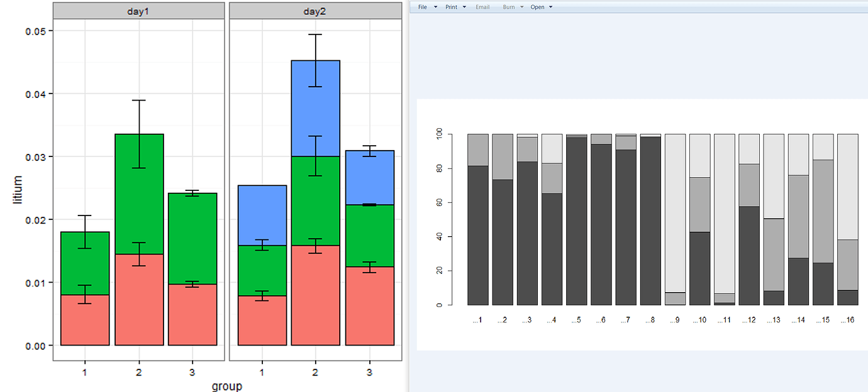Click the Burn toolbar item
This screenshot has width=868, height=392.
coord(509,7)
